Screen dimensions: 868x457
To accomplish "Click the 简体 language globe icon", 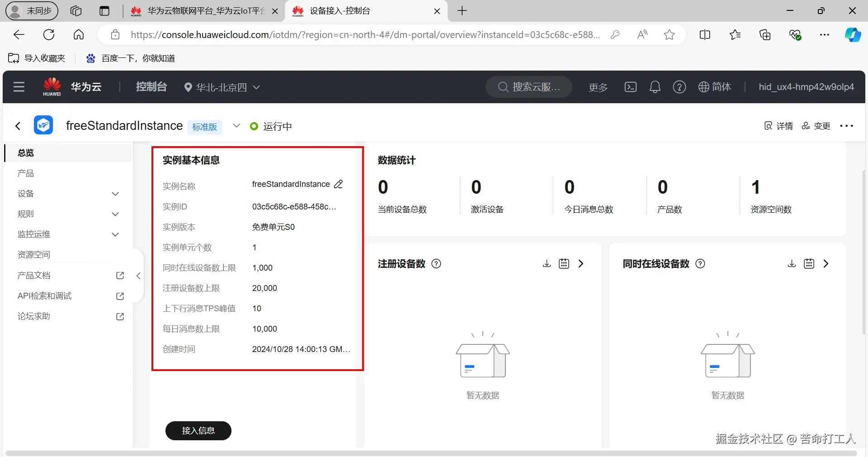I will tap(715, 87).
